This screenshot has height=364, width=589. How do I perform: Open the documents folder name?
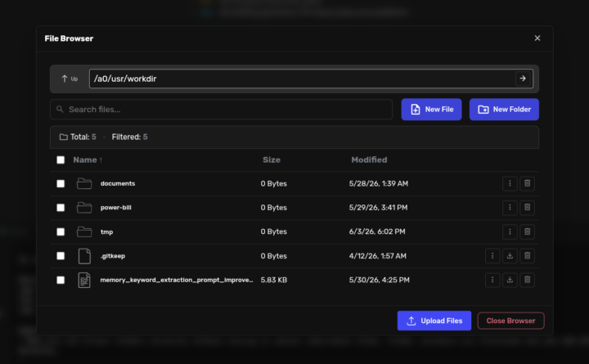[118, 183]
